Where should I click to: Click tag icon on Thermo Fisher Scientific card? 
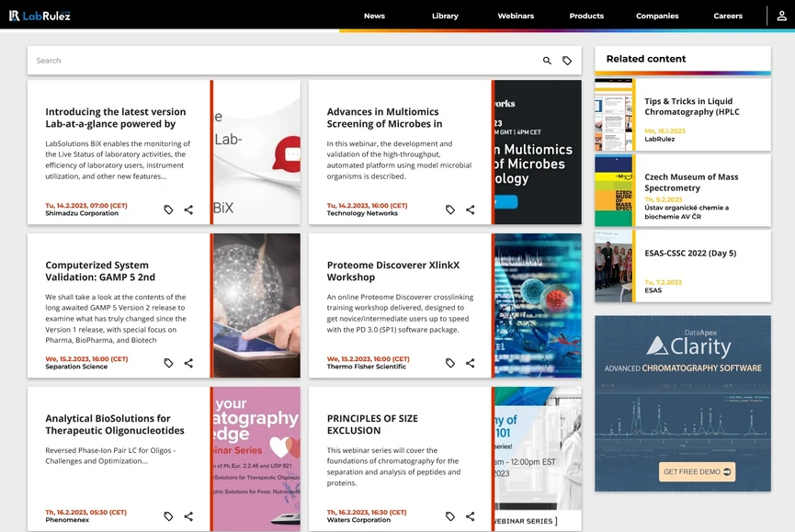point(449,363)
